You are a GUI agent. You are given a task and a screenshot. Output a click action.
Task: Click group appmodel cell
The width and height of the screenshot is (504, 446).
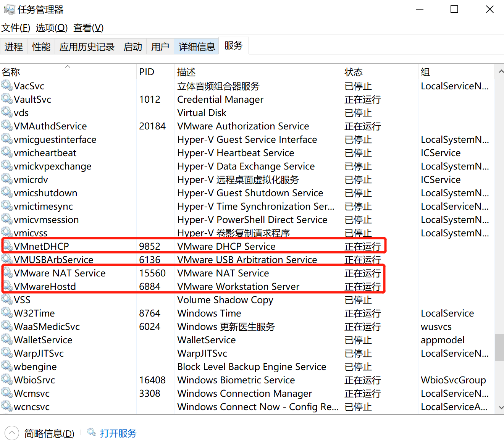tap(443, 340)
